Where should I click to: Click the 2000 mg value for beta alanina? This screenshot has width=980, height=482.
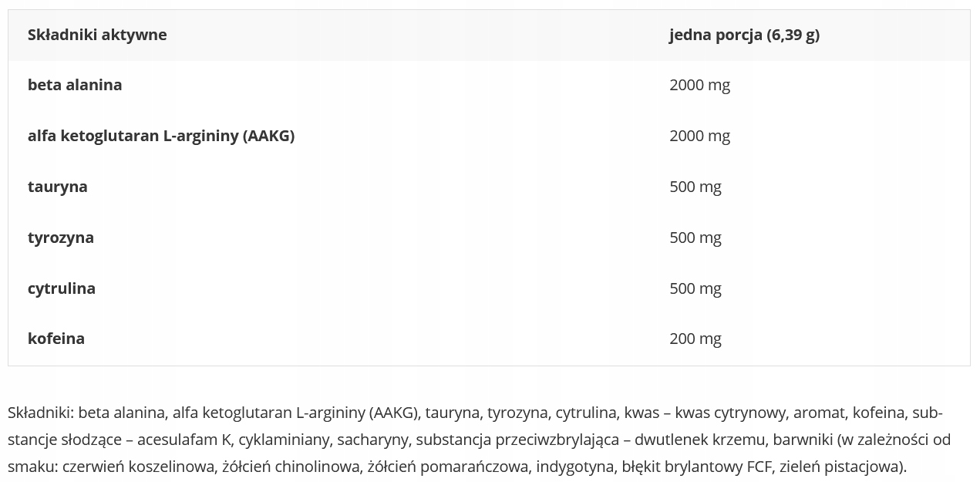tap(699, 85)
